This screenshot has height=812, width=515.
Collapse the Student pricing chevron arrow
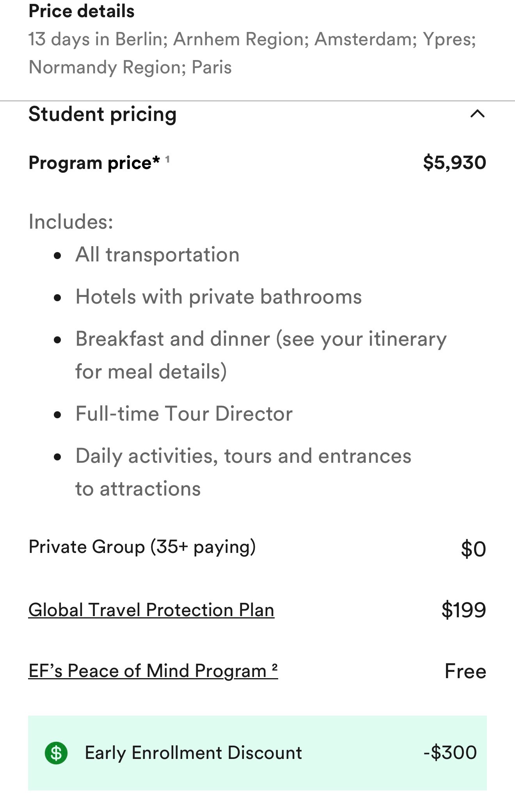click(x=477, y=114)
